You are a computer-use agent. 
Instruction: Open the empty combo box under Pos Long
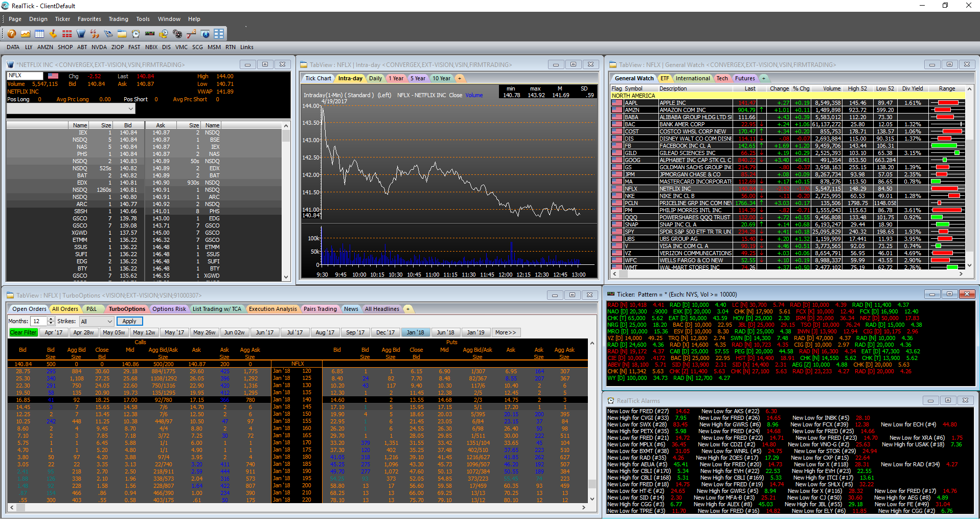[x=71, y=109]
